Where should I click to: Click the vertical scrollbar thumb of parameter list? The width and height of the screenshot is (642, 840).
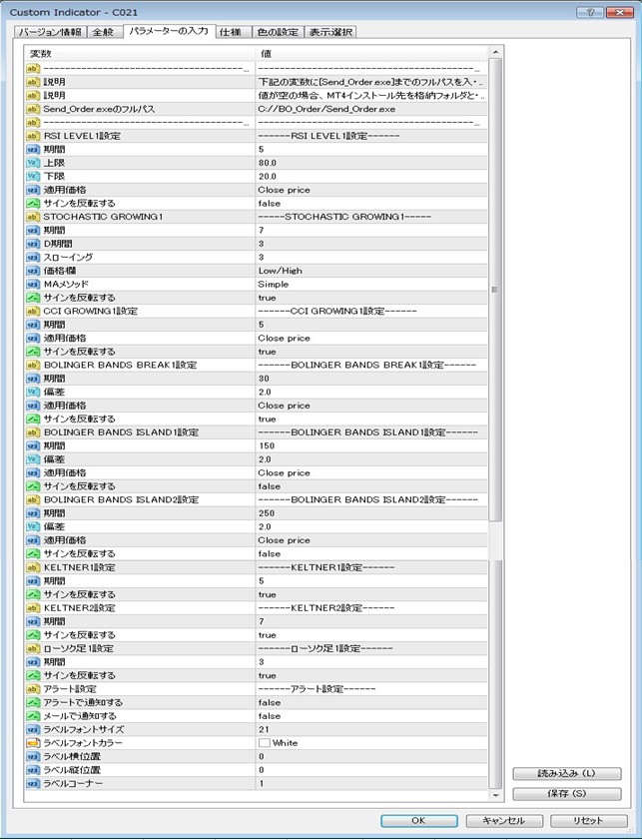pyautogui.click(x=495, y=290)
